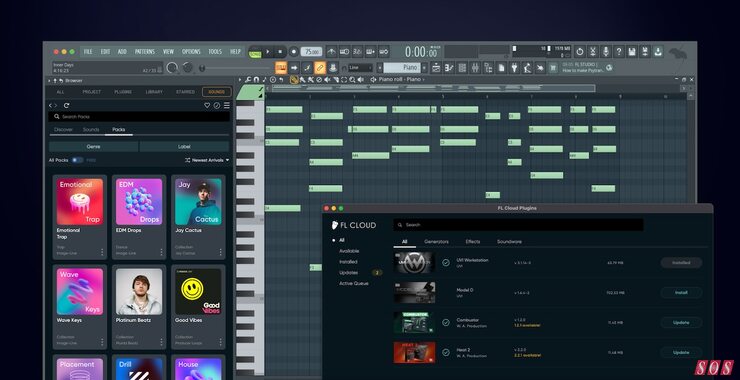Click the Install button for Model D
The height and width of the screenshot is (380, 740).
[x=681, y=293]
